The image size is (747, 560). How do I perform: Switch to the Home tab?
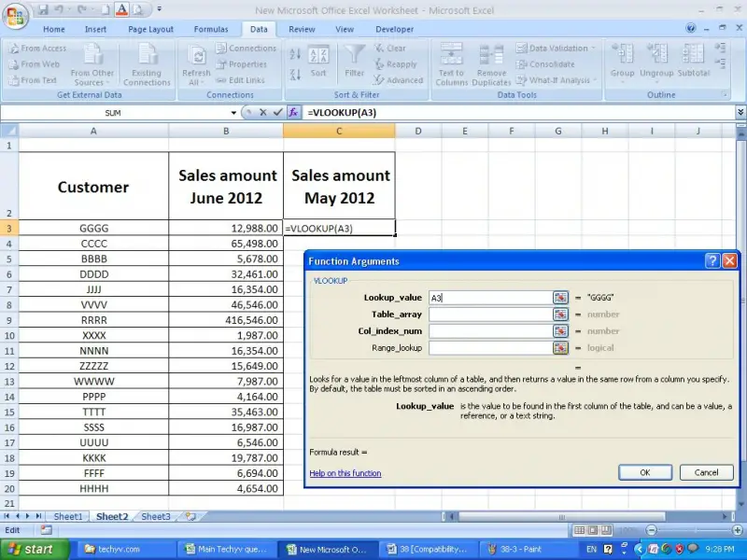[x=54, y=29]
